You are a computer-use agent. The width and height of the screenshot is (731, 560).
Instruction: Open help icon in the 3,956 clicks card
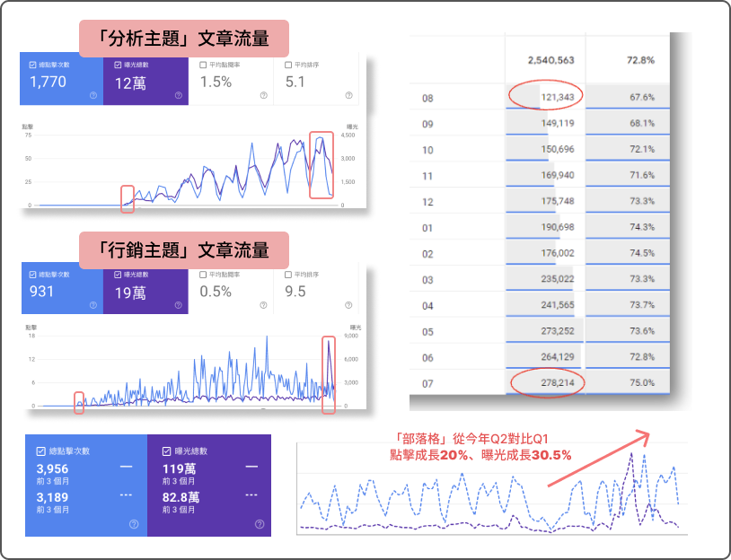(134, 524)
